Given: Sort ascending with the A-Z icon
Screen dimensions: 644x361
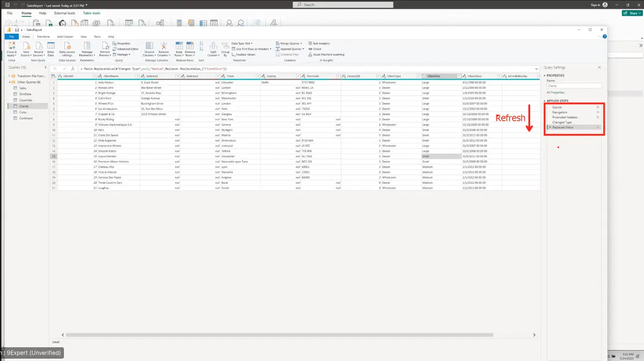Looking at the screenshot, I should 201,44.
